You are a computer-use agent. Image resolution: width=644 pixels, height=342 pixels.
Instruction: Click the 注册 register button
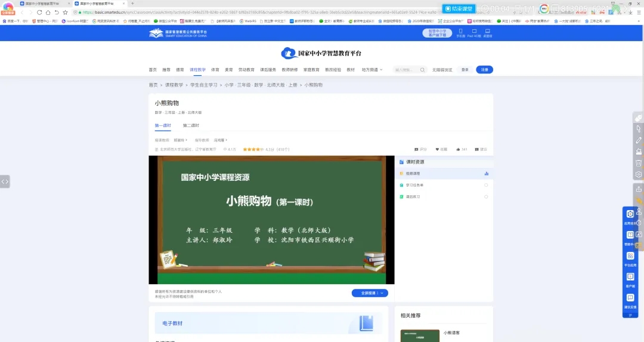[x=484, y=70]
